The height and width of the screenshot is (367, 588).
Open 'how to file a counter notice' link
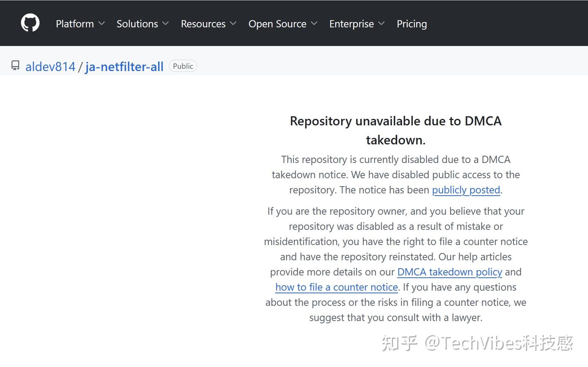pyautogui.click(x=336, y=287)
